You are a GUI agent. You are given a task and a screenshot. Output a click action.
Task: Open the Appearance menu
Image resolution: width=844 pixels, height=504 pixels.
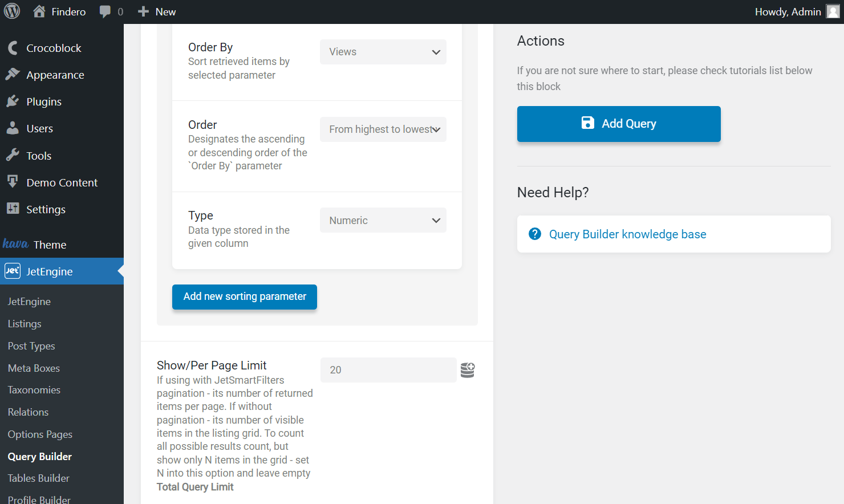pyautogui.click(x=55, y=75)
